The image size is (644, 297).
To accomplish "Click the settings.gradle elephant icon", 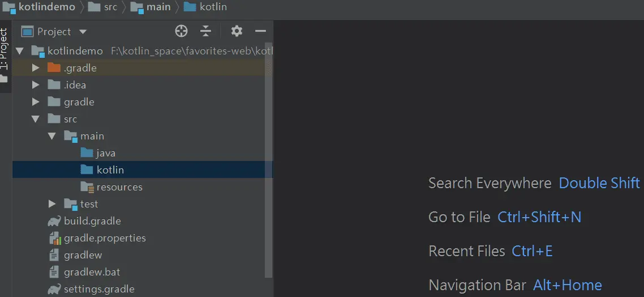I will [x=54, y=289].
